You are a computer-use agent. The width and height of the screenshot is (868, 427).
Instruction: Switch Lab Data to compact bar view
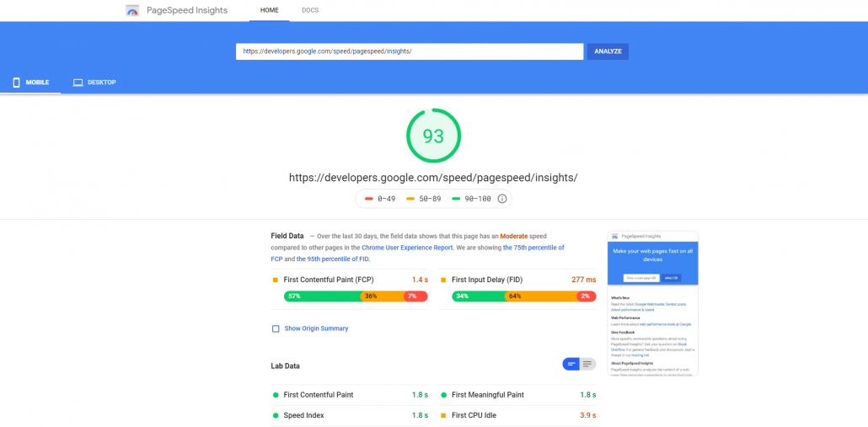pos(571,364)
